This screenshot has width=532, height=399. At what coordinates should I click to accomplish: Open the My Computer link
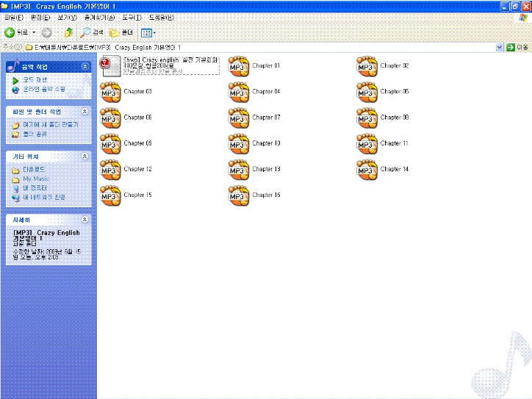coord(35,187)
